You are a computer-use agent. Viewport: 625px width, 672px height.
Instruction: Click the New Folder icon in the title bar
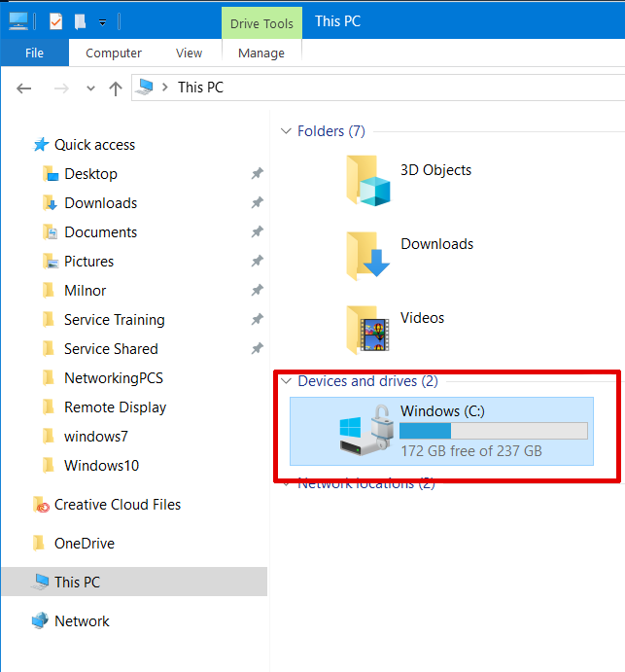pos(80,20)
